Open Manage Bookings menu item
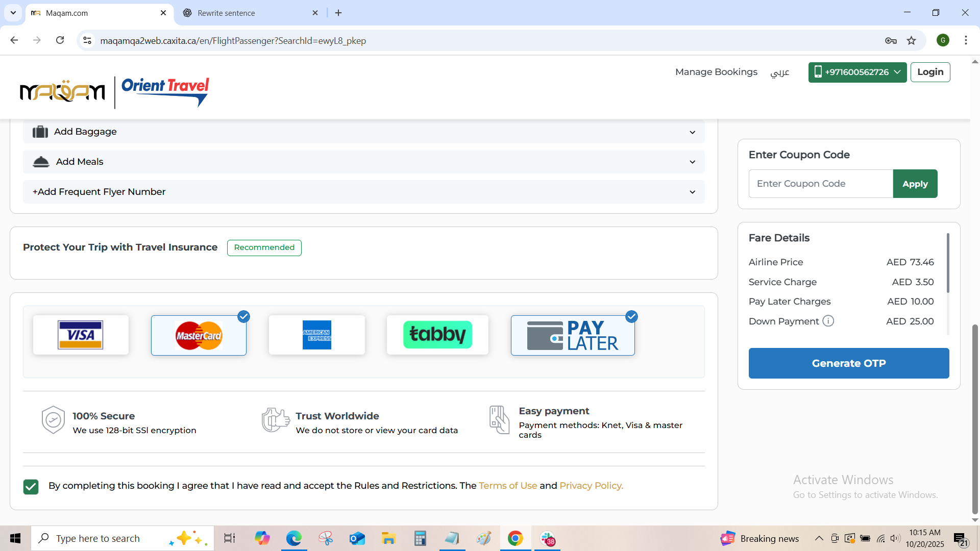This screenshot has height=551, width=980. pos(716,72)
